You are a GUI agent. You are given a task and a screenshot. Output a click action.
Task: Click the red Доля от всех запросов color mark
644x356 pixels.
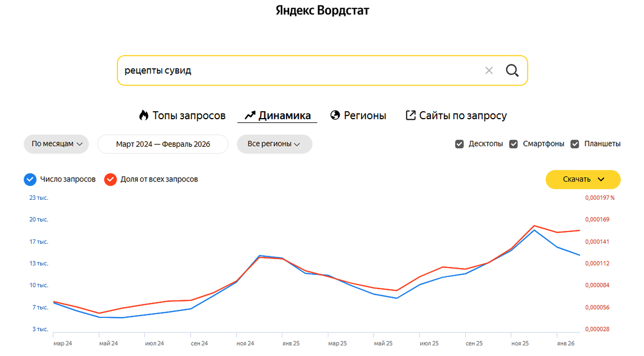click(110, 179)
